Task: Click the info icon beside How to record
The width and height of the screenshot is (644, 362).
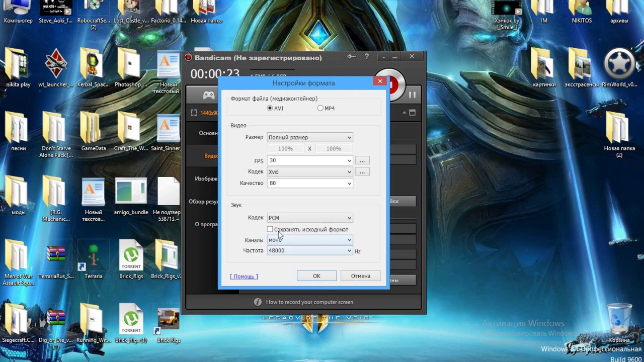Action: [258, 302]
